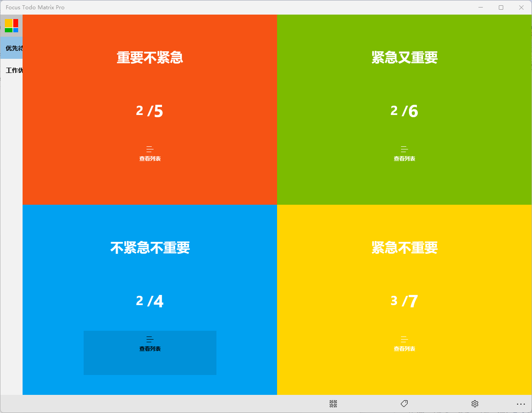Open settings via the gear icon
This screenshot has height=413, width=532.
[x=474, y=403]
